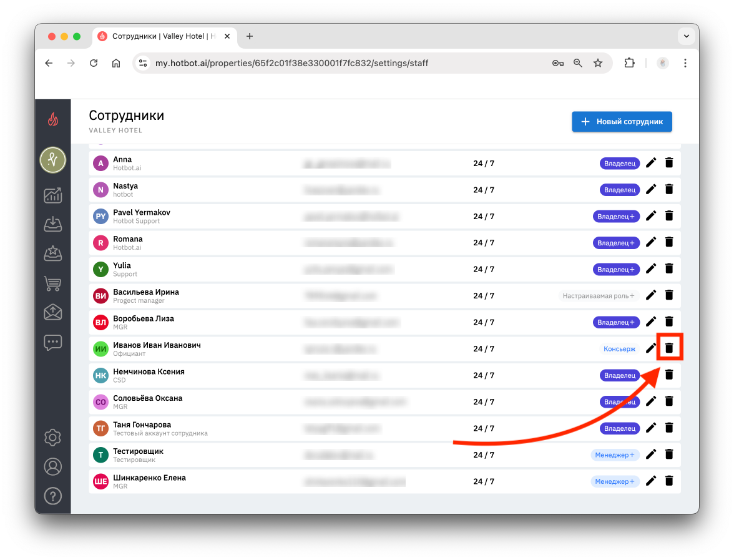Screen dimensions: 734x560
Task: Click Консьерж role badge for Иванов
Action: (619, 349)
